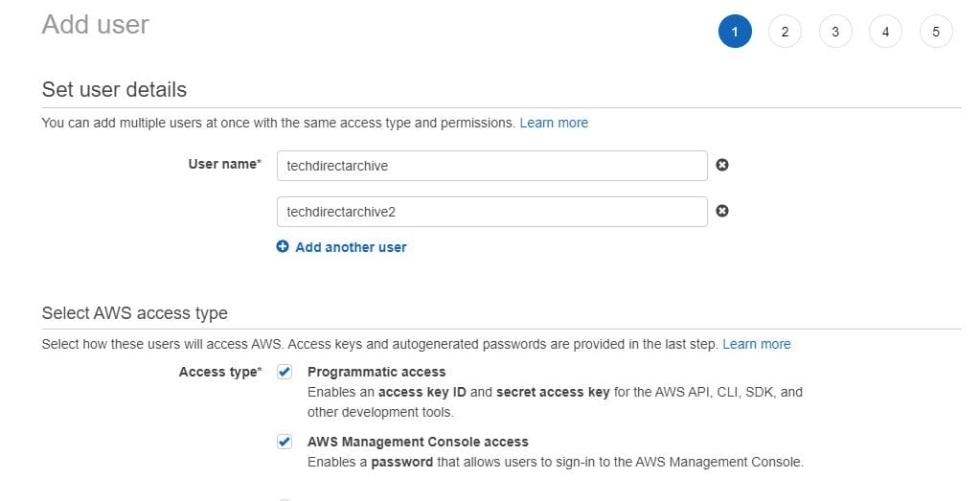Click the Programmatic access label
Image resolution: width=980 pixels, height=501 pixels.
376,372
